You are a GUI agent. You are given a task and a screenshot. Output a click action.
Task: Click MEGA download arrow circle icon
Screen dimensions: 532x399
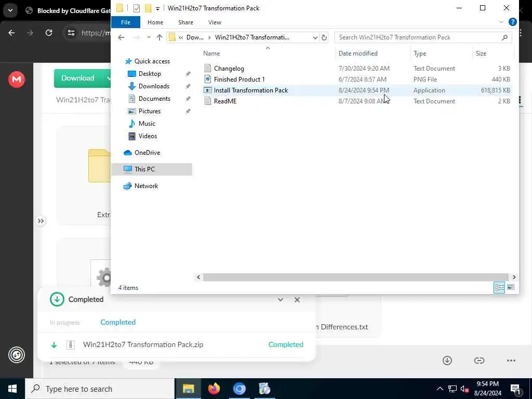click(x=447, y=361)
